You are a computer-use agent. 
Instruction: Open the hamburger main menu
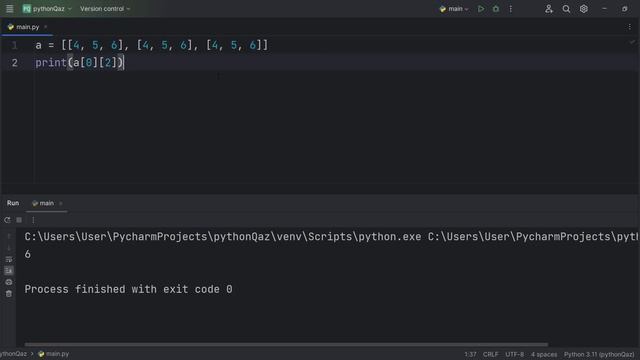pos(9,9)
